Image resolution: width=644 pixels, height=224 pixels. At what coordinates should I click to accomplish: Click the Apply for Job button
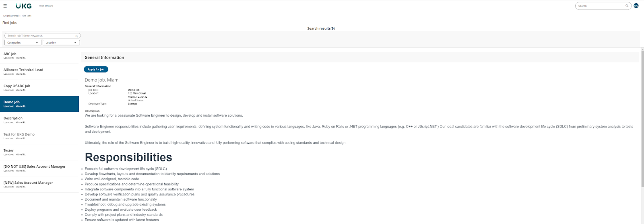pos(96,69)
